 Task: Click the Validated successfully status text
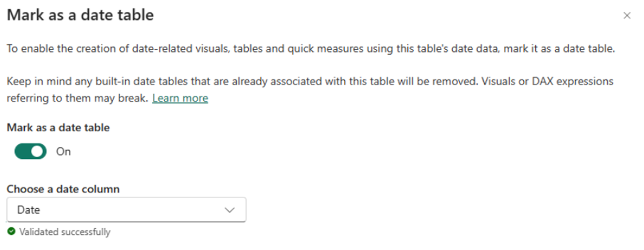65,232
